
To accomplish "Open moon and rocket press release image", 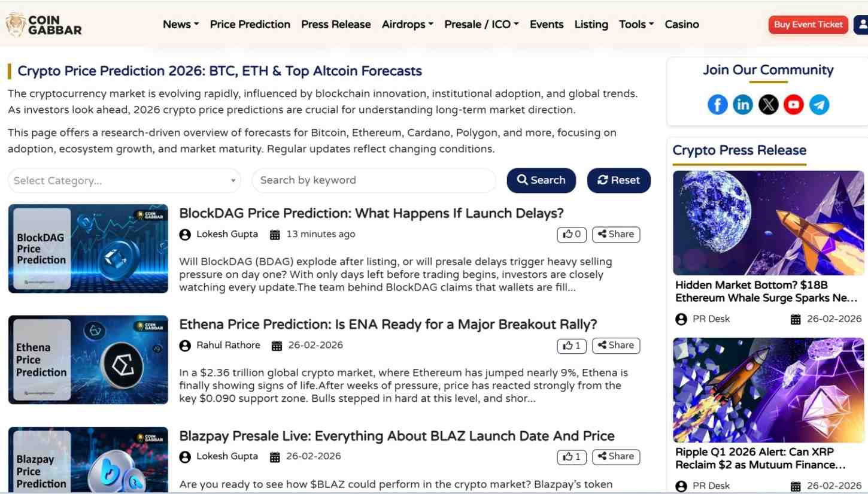I will click(x=769, y=223).
